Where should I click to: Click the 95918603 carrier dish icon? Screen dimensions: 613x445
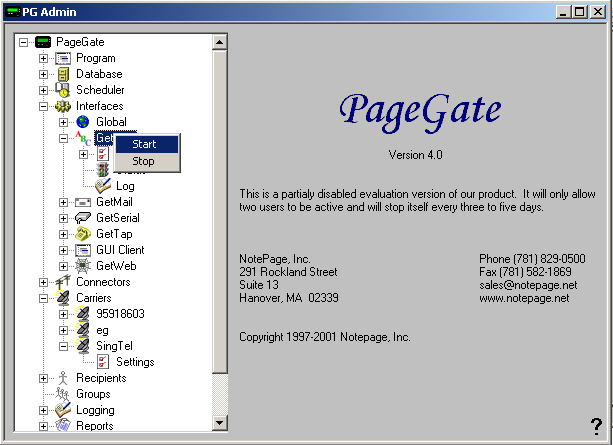(x=83, y=314)
